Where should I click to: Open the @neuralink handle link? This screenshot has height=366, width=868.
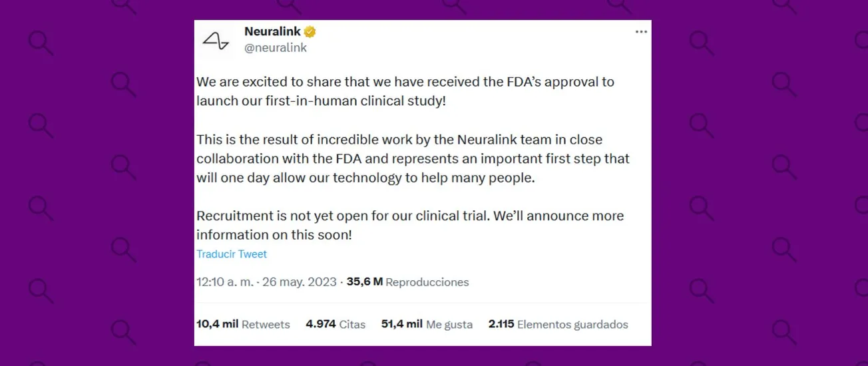pos(276,48)
